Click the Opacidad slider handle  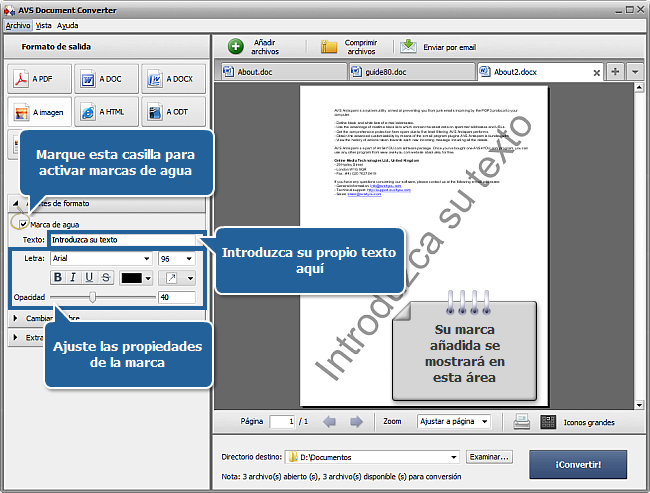pos(92,297)
